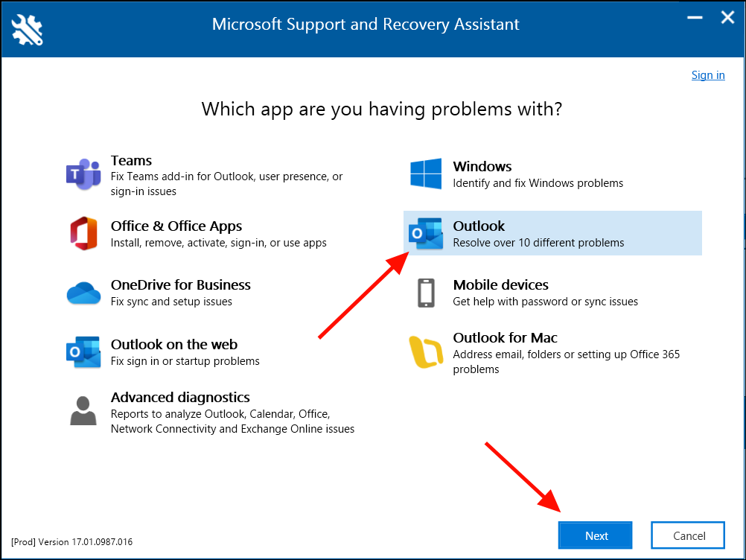The width and height of the screenshot is (746, 560).
Task: Click 'Get help with password or sync issues'
Action: [x=546, y=302]
